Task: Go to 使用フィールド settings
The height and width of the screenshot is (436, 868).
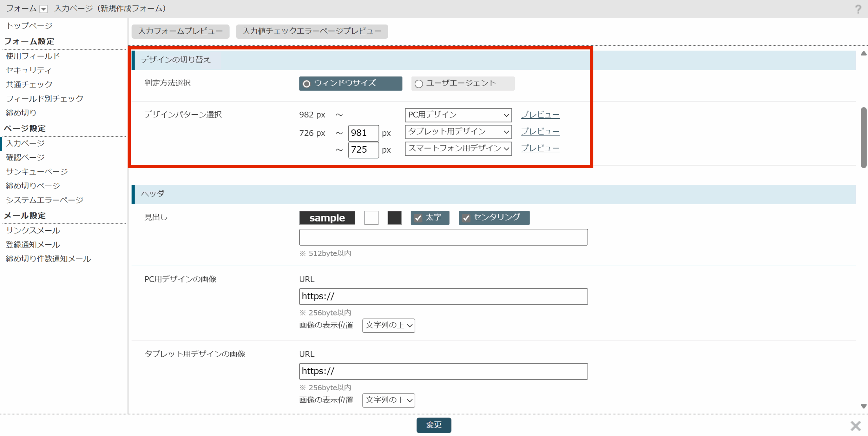Action: point(33,56)
